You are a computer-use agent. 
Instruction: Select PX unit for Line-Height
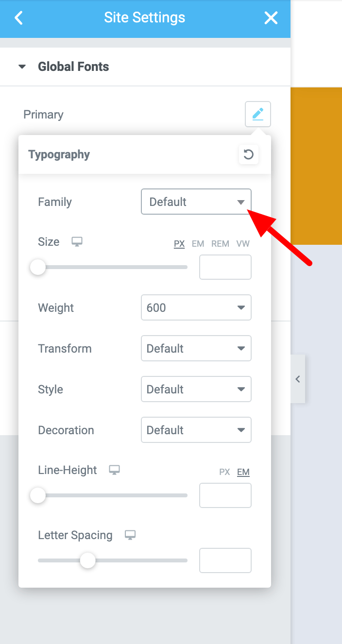click(224, 472)
